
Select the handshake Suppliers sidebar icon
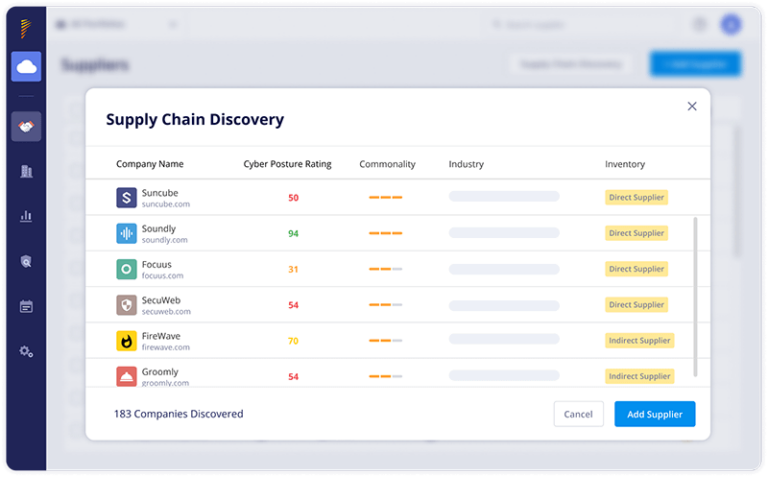(x=26, y=126)
